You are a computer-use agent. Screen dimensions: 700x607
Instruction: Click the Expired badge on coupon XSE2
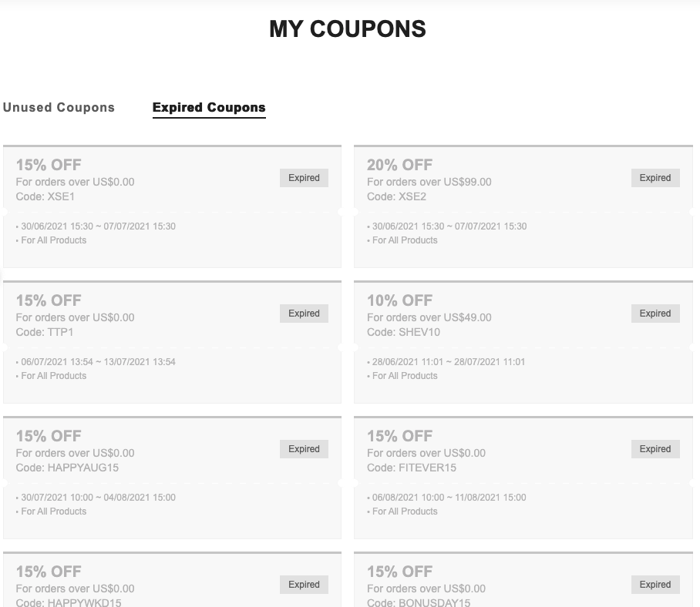coord(655,178)
